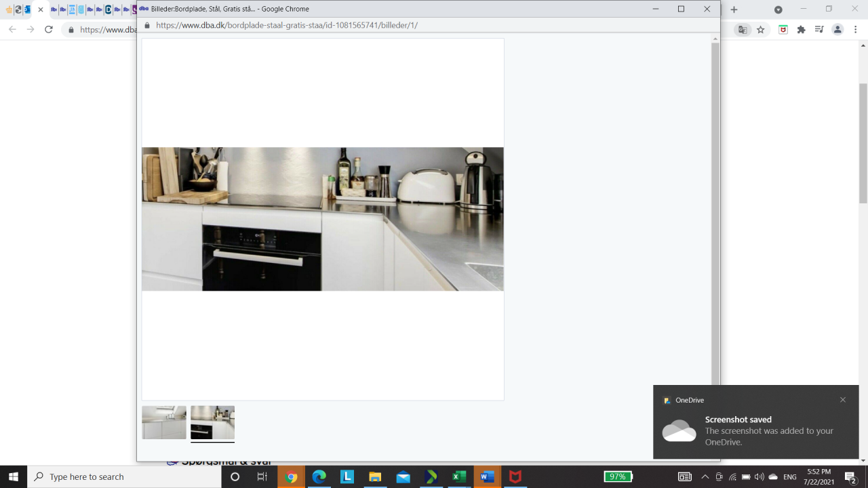Switch to Google Chrome on the taskbar

click(x=292, y=476)
